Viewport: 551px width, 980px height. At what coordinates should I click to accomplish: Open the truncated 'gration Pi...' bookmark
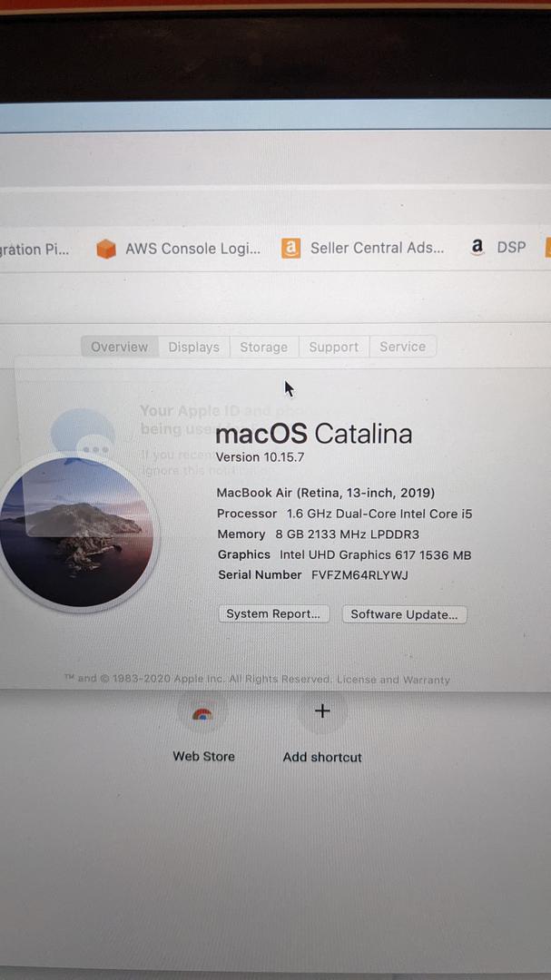34,250
